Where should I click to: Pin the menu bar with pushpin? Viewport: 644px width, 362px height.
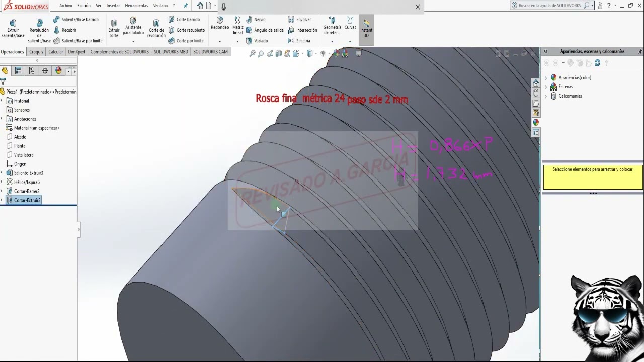(x=186, y=6)
